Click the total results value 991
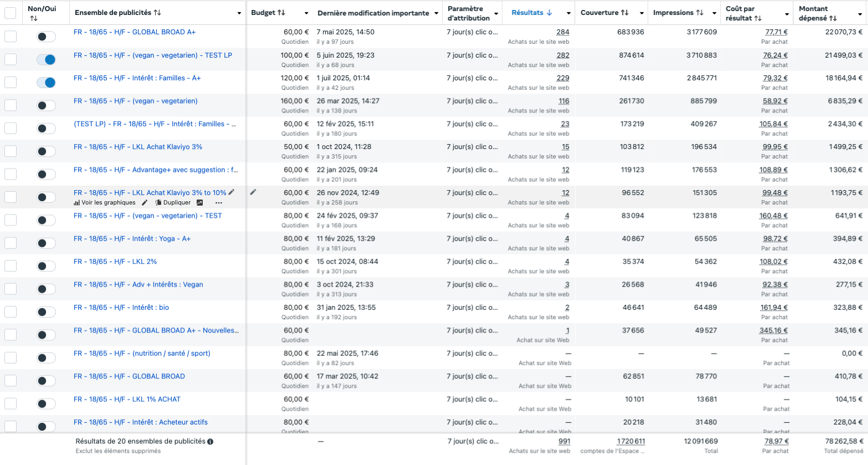This screenshot has height=465, width=868. point(564,442)
